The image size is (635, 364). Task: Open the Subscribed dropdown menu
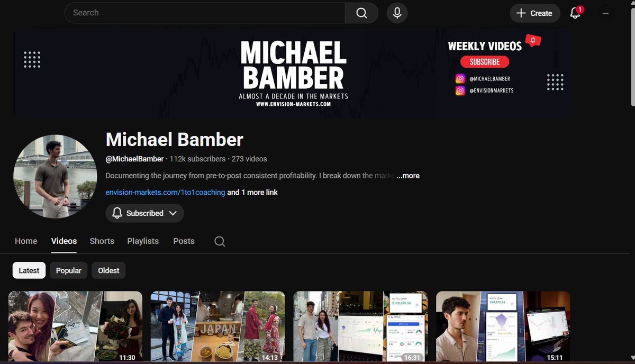pos(144,213)
